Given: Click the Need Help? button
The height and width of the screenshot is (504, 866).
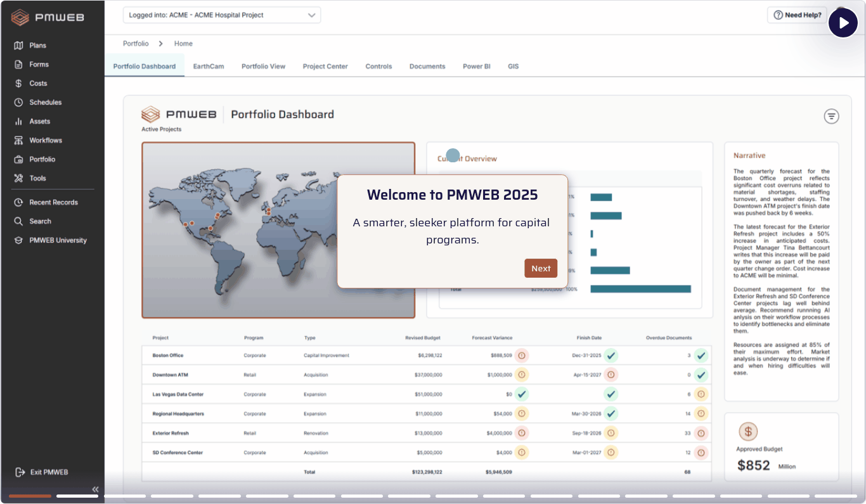Looking at the screenshot, I should click(x=797, y=15).
